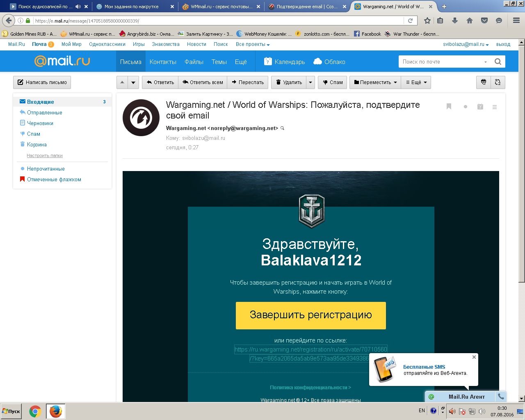Flag this letter with the bookmark icon
The width and height of the screenshot is (525, 420).
(449, 107)
